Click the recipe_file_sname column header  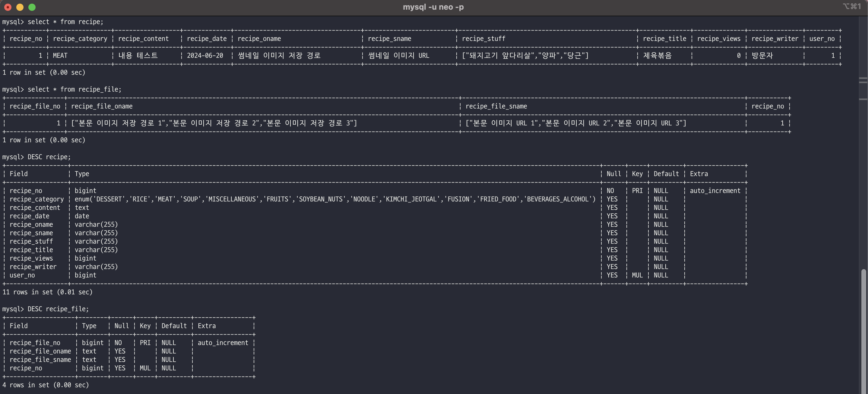pos(496,106)
